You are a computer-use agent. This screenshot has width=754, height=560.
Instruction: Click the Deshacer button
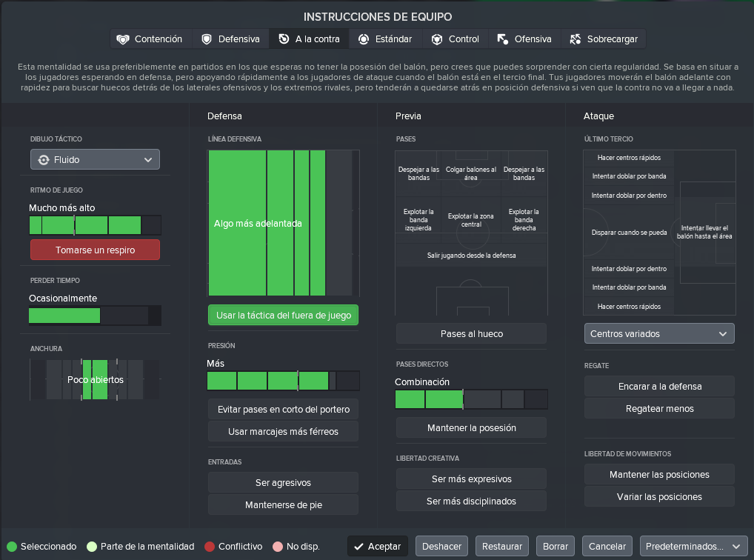point(441,546)
